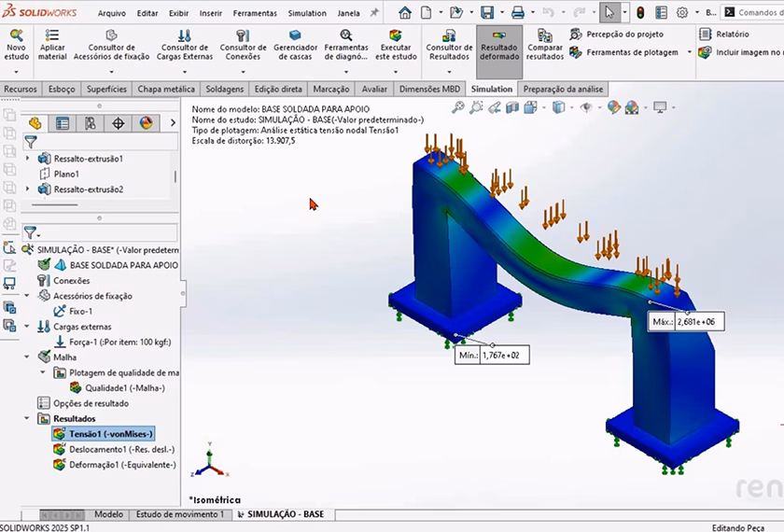Toggle hide/show items eye icon

pos(586,107)
